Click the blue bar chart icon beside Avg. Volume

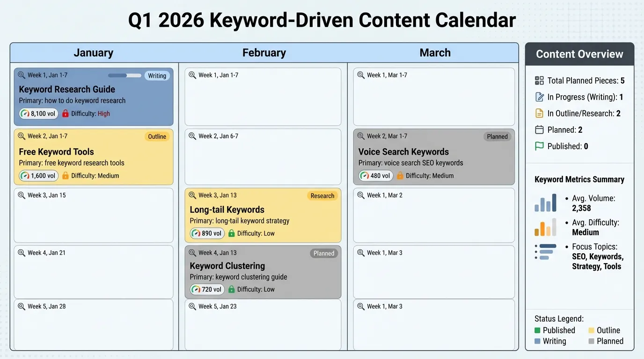coord(545,203)
